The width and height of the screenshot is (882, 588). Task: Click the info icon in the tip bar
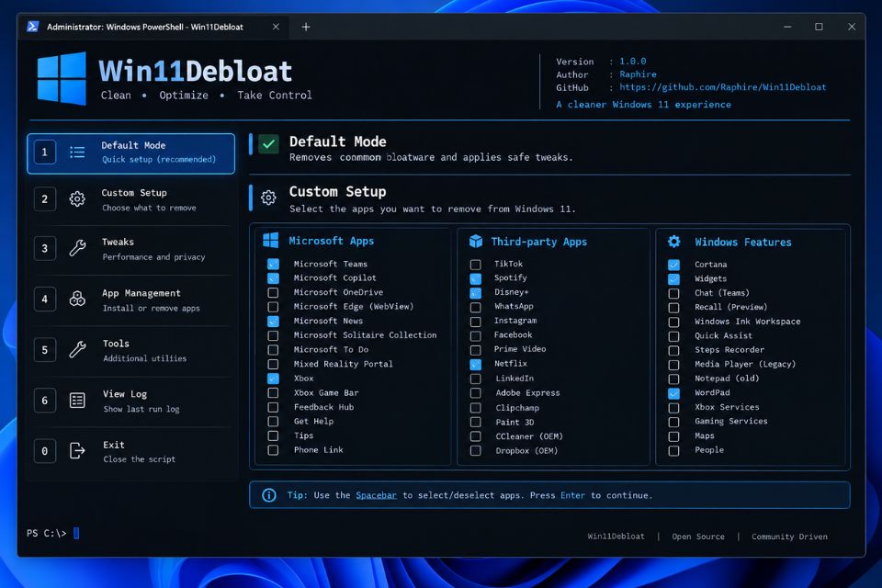(269, 495)
